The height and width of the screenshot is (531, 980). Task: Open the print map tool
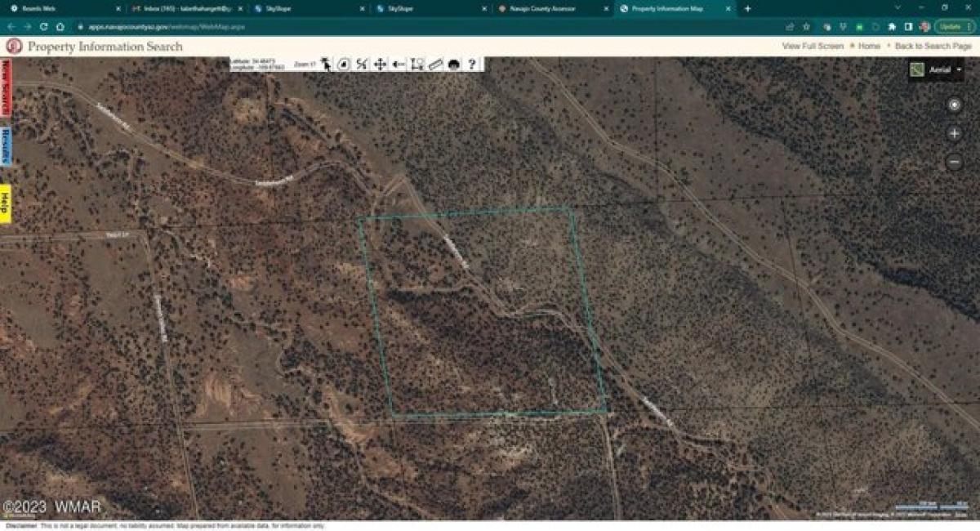coord(454,64)
